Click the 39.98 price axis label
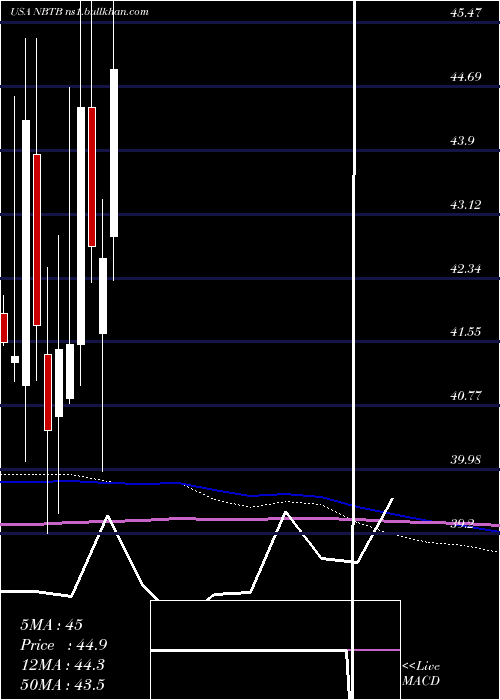 (466, 460)
